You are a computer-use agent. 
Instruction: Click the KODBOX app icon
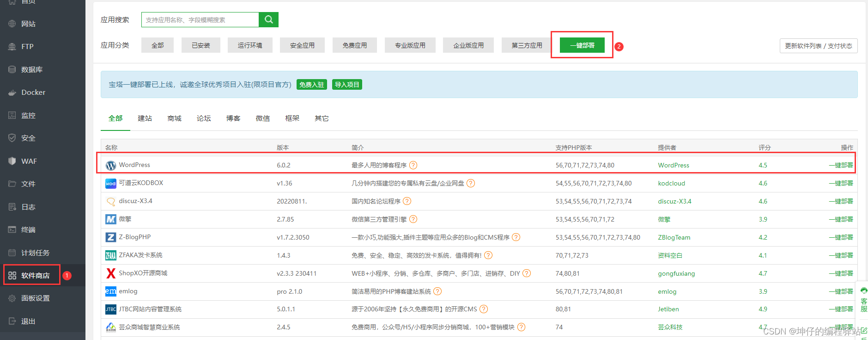pyautogui.click(x=111, y=183)
